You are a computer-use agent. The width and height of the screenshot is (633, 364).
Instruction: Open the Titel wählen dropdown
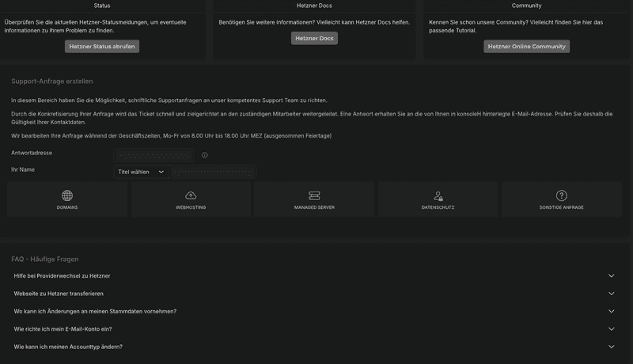tap(141, 172)
